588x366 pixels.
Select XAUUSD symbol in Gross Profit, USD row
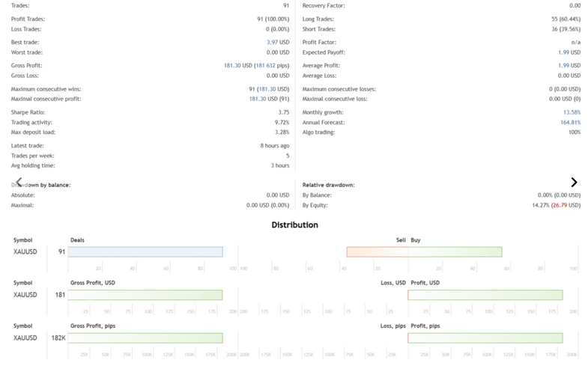click(x=25, y=295)
